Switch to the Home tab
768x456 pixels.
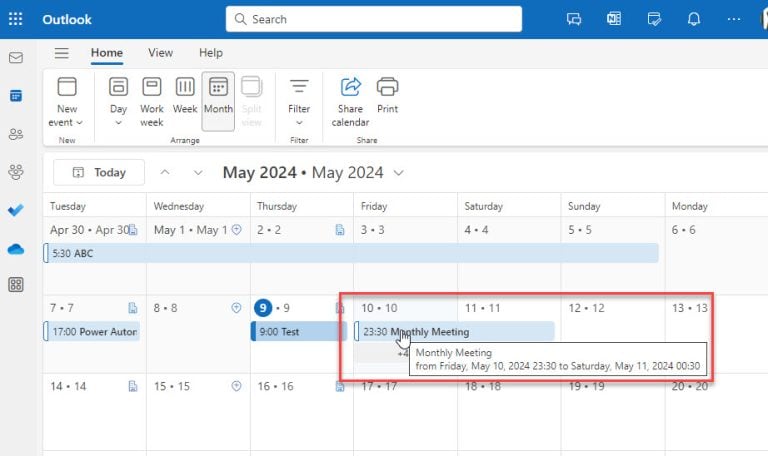click(x=107, y=53)
